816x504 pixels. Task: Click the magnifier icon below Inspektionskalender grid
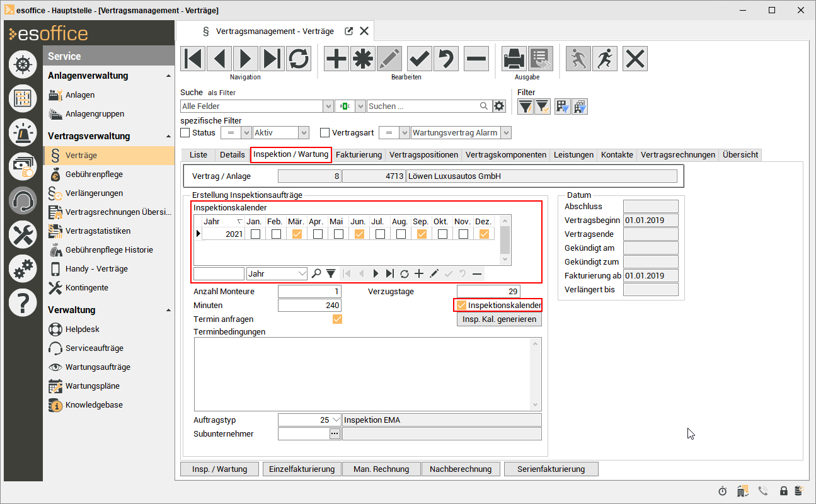pyautogui.click(x=316, y=273)
